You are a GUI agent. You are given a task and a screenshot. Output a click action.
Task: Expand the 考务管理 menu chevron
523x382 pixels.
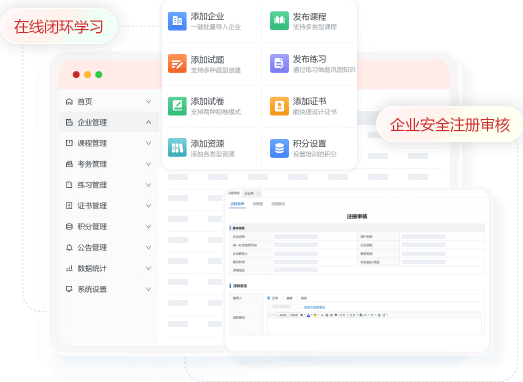[148, 164]
